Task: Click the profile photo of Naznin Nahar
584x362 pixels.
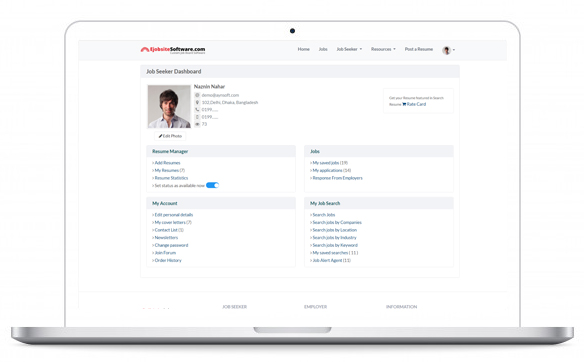Action: (169, 107)
